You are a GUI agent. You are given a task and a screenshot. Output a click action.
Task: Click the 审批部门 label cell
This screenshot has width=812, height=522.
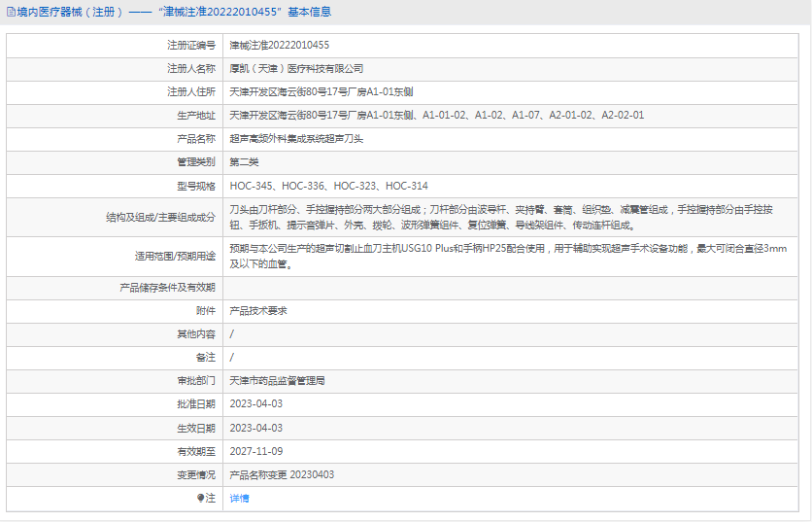115,381
